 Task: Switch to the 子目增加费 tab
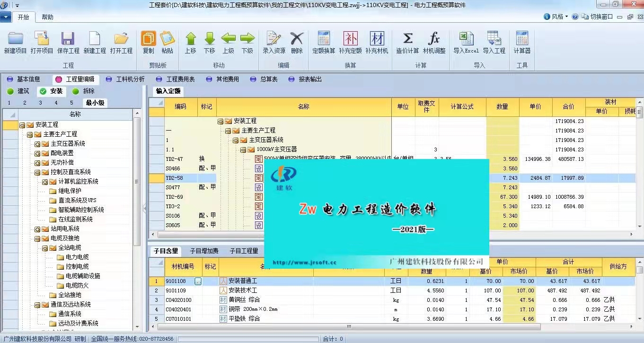coord(204,251)
